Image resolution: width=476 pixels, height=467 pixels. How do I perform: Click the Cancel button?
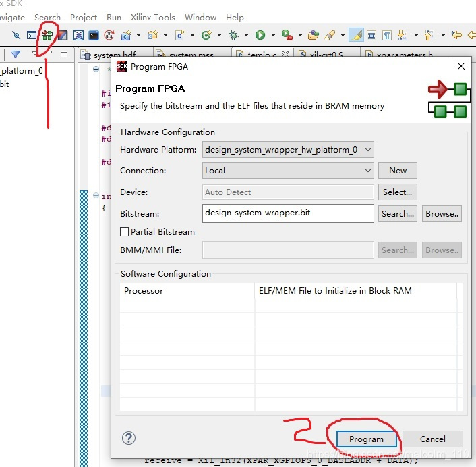(x=433, y=439)
